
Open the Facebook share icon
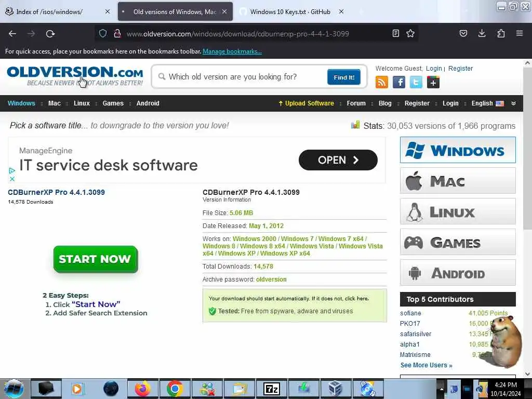pos(398,82)
